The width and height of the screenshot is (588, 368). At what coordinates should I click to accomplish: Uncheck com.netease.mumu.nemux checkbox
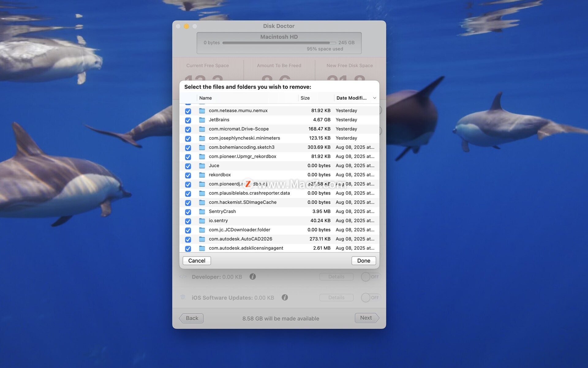click(x=188, y=111)
